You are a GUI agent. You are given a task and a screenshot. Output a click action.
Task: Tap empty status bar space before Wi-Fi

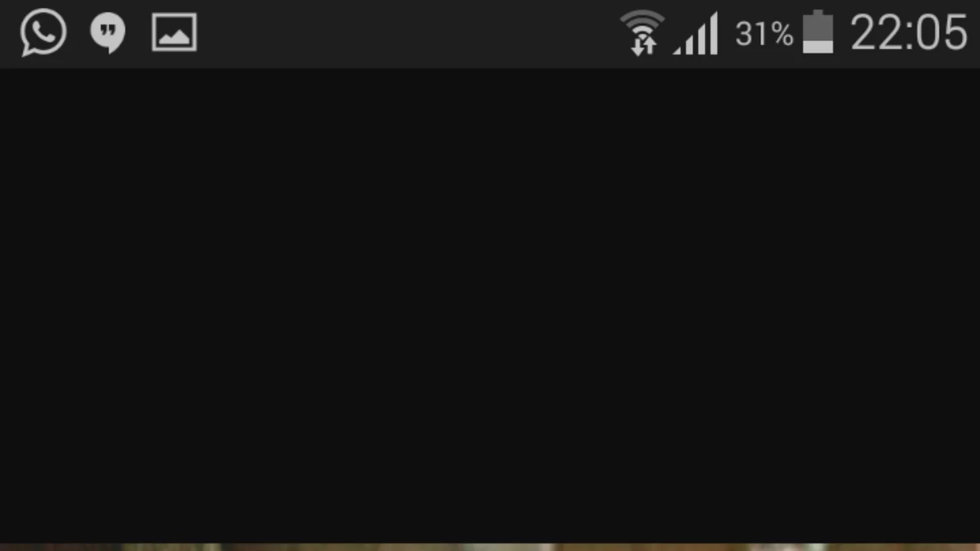405,33
